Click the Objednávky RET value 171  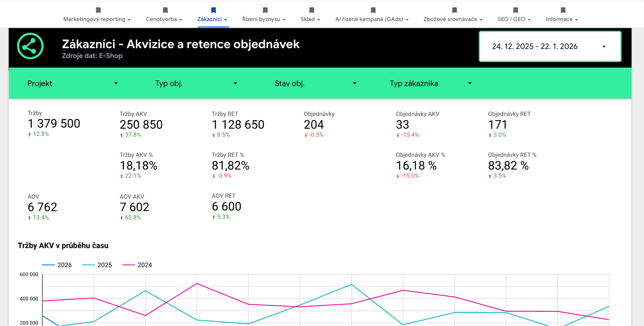coord(498,125)
